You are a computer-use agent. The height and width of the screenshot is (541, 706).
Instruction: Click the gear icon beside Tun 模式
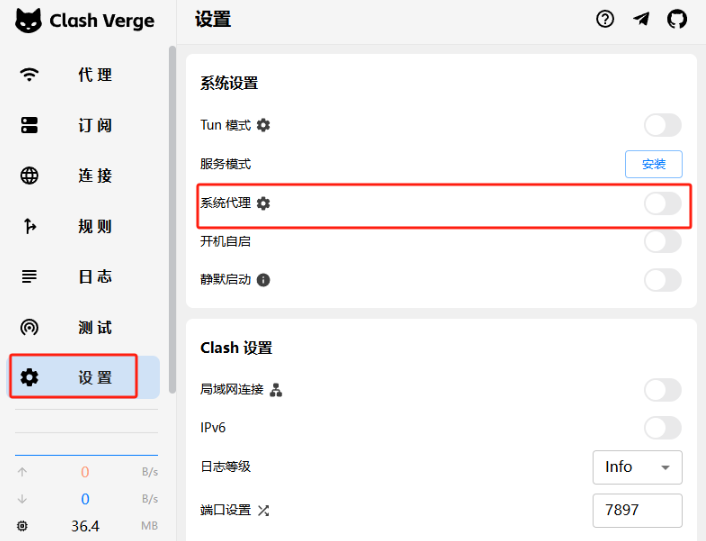(x=263, y=125)
